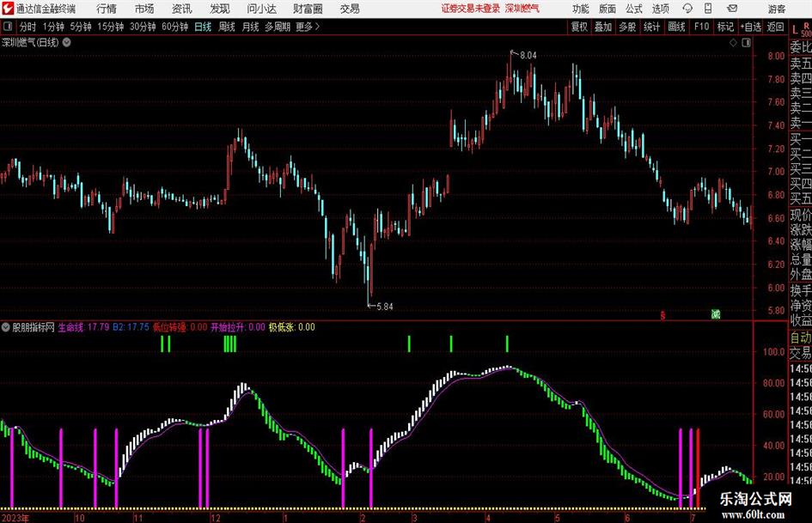Open the mail message icon
812x523 pixels.
click(x=732, y=9)
